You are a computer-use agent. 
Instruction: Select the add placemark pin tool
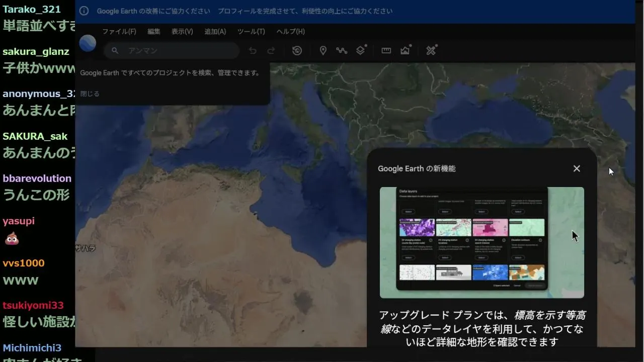[x=323, y=51]
